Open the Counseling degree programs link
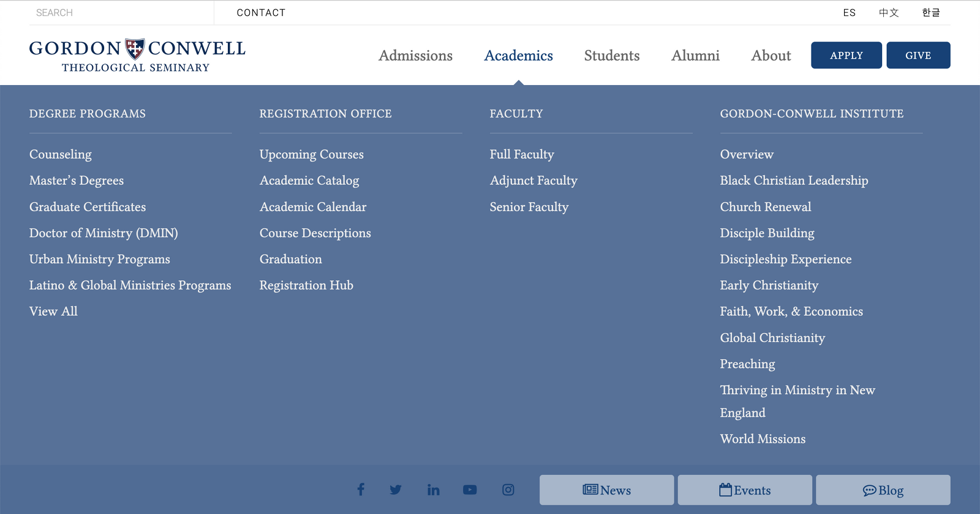Screen dimensions: 980x514 [61, 154]
